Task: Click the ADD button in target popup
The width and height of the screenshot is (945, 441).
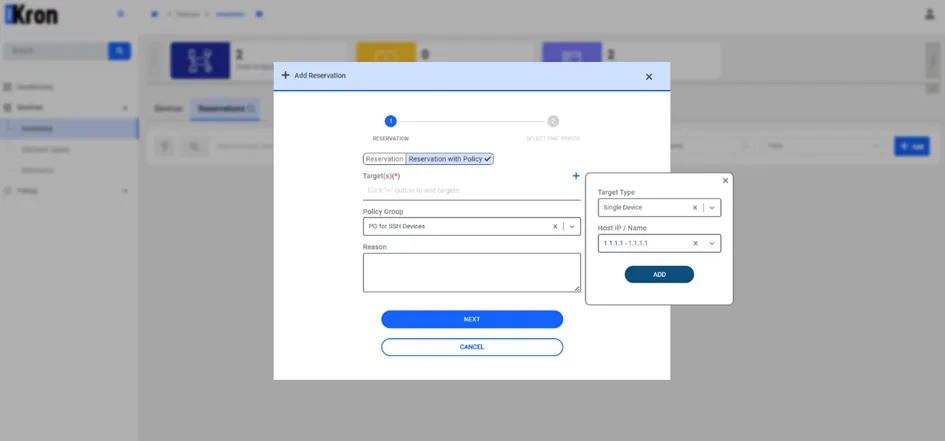Action: (x=659, y=274)
